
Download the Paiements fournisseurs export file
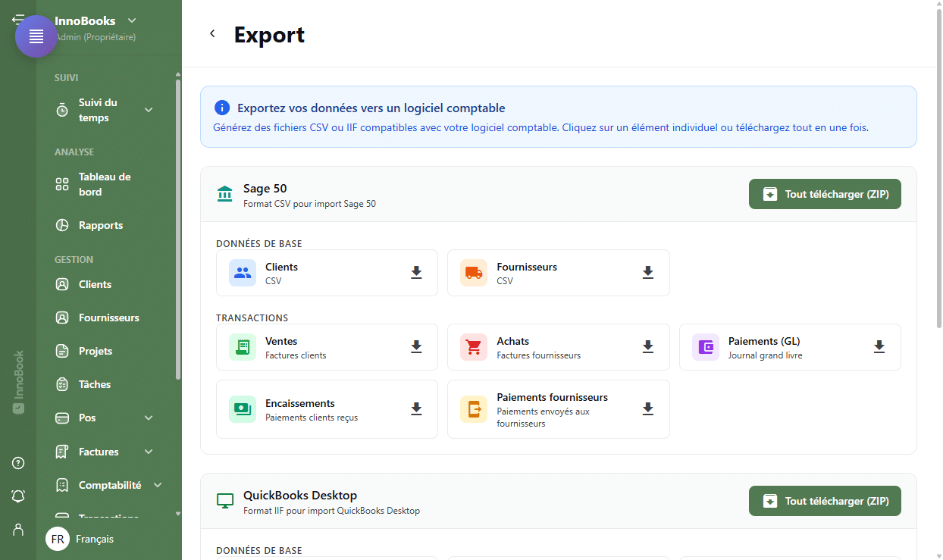coord(648,409)
